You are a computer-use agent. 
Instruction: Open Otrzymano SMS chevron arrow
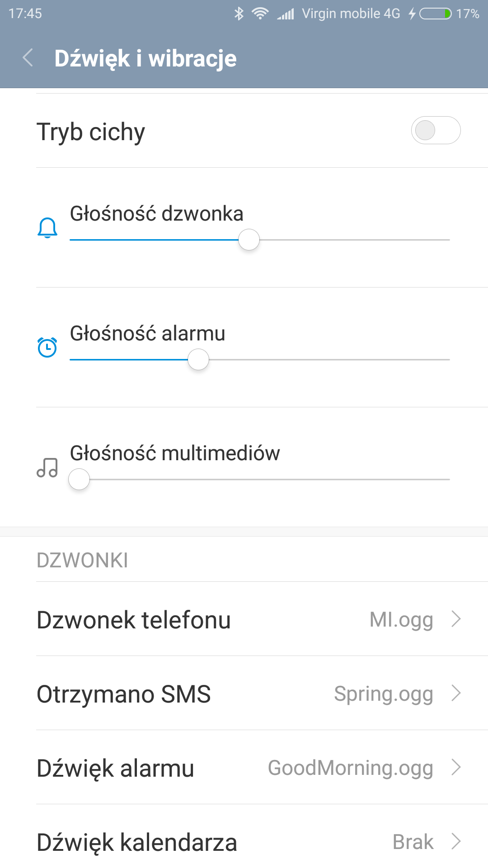click(456, 693)
